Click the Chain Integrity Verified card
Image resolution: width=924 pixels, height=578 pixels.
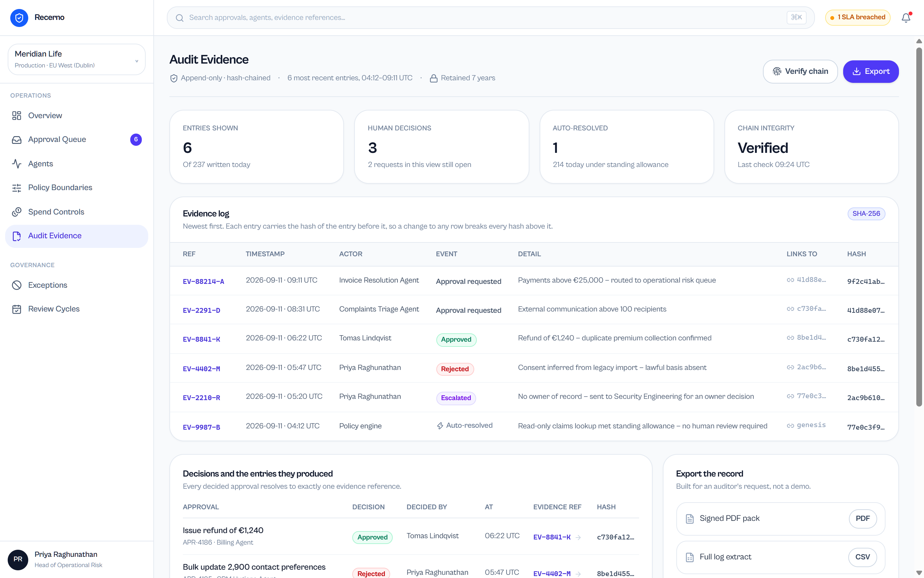tap(811, 147)
